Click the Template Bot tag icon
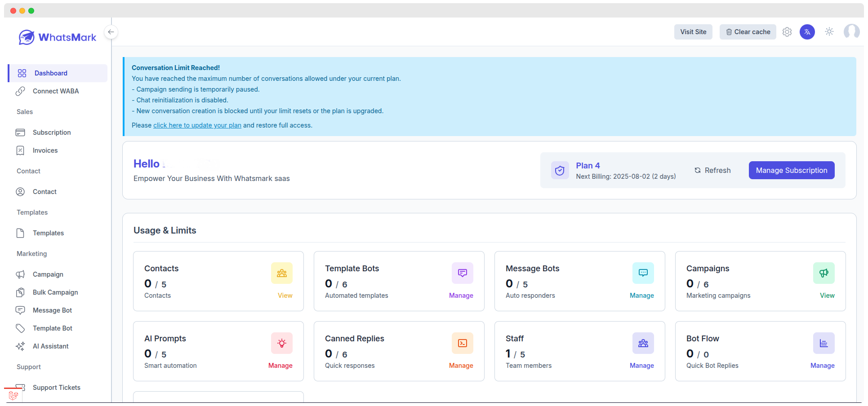Image resolution: width=868 pixels, height=406 pixels. (x=20, y=328)
